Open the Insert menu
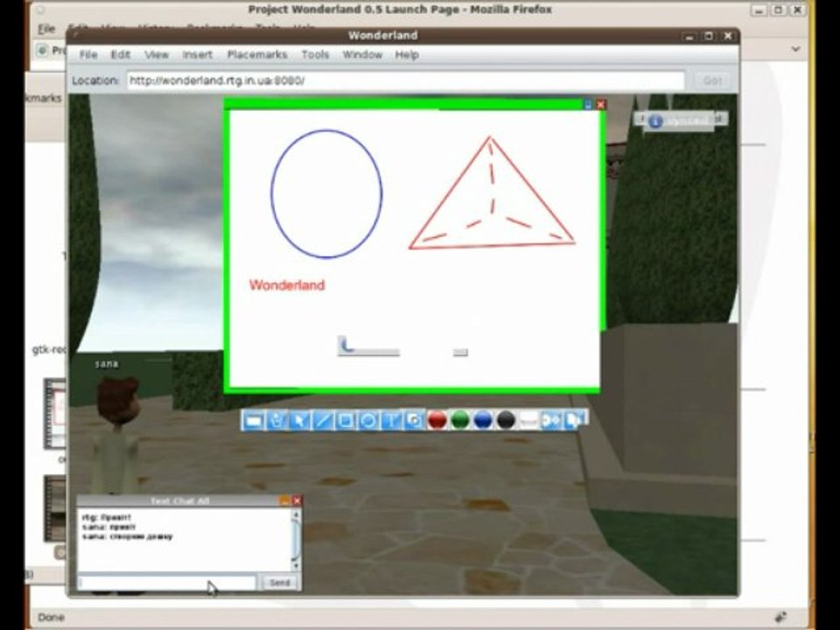 point(197,54)
